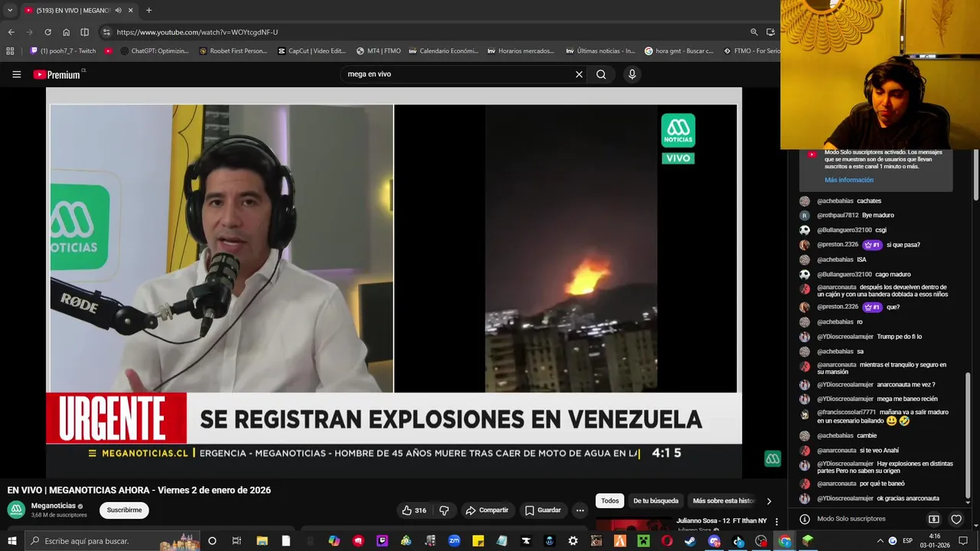Open Settings gear on the taskbar
Image resolution: width=980 pixels, height=551 pixels.
[573, 541]
